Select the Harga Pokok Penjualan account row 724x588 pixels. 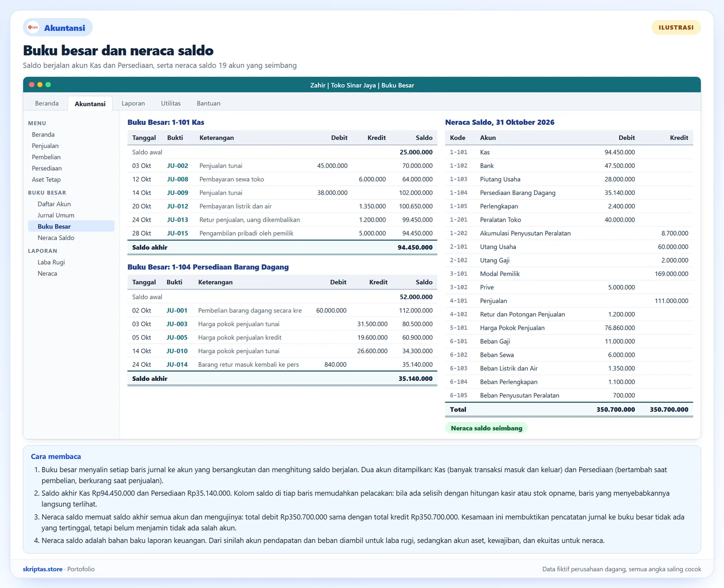pyautogui.click(x=569, y=328)
